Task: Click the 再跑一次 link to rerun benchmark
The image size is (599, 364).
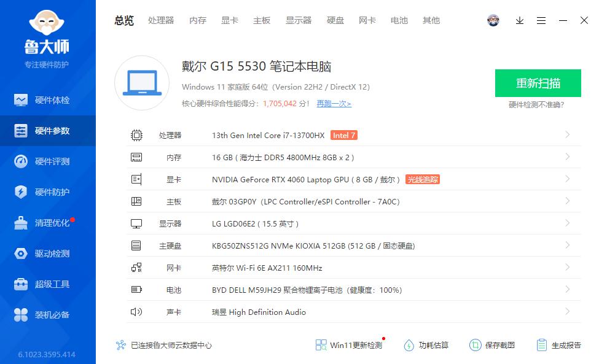Action: (332, 104)
